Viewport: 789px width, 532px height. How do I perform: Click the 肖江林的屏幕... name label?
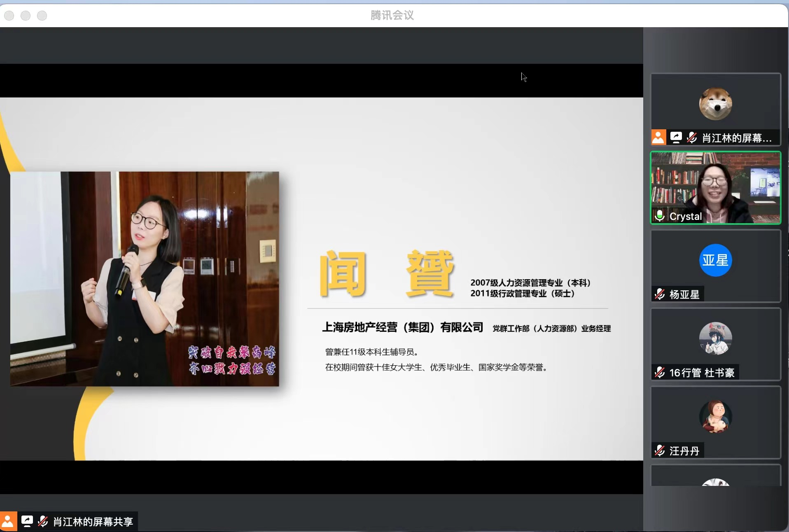737,138
